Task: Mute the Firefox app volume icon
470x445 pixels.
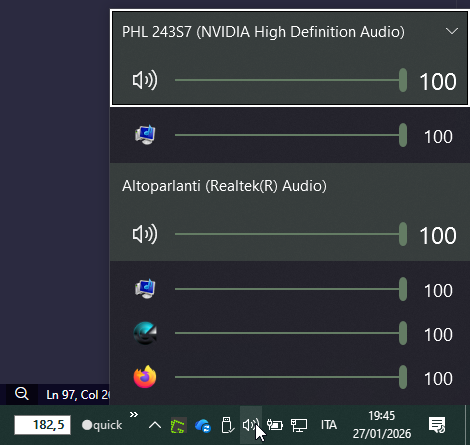Action: click(x=145, y=377)
